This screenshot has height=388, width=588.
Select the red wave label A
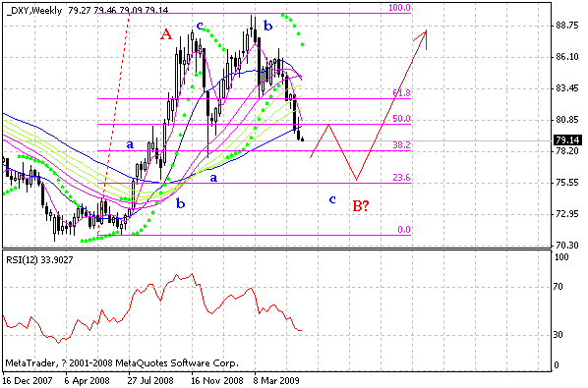click(166, 34)
